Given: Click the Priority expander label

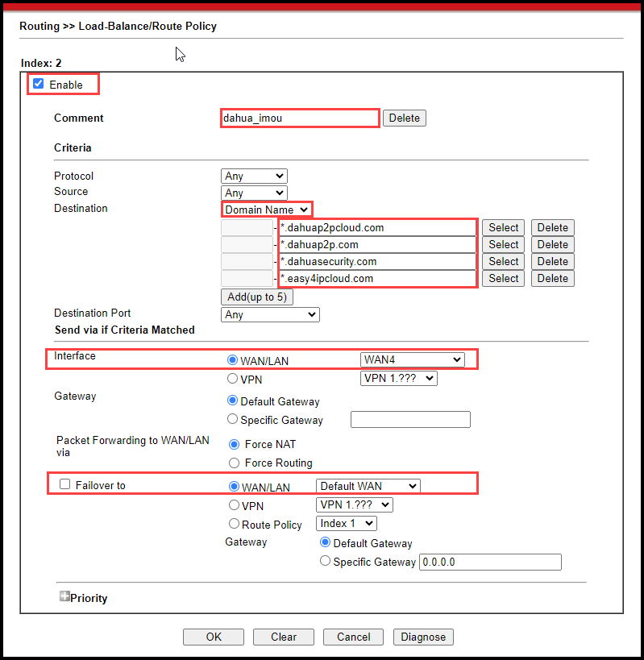Looking at the screenshot, I should [x=89, y=598].
